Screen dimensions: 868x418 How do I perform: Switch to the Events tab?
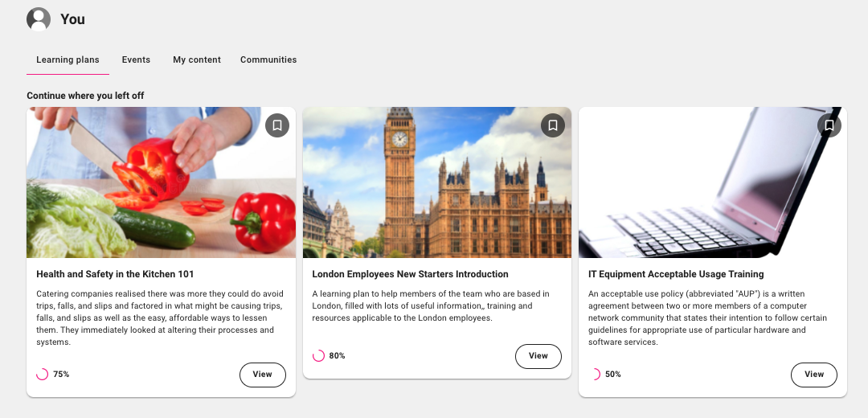coord(136,59)
